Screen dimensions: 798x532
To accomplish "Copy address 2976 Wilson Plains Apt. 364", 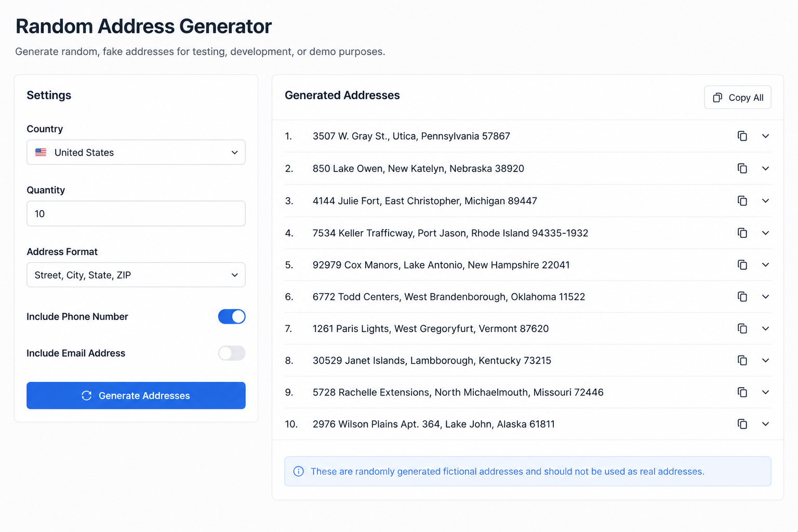I will (742, 424).
